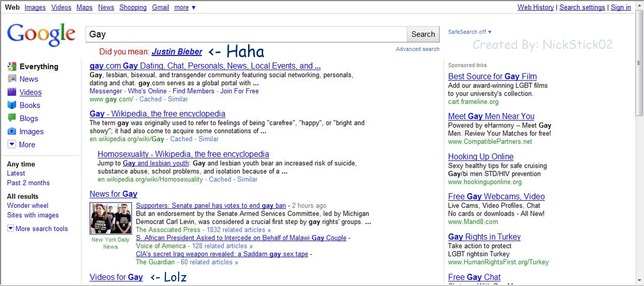Click the News newspaper icon in sidebar
This screenshot has width=644, height=286.
pos(12,79)
